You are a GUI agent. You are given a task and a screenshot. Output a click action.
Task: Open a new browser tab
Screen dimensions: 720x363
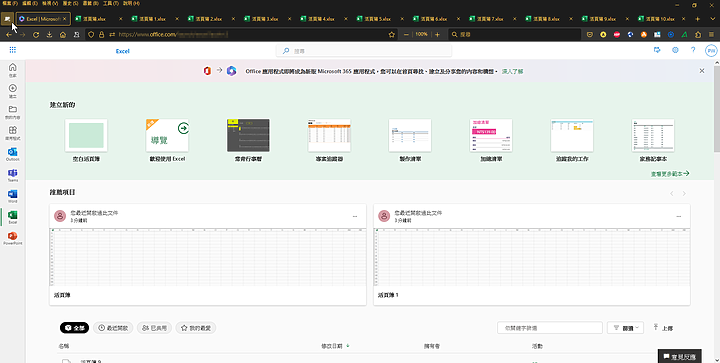point(698,19)
